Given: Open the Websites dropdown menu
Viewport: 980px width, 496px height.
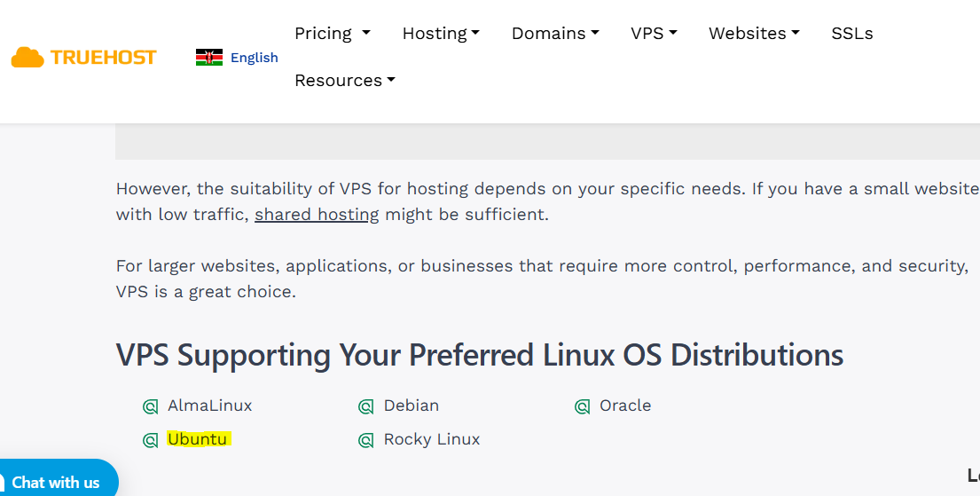Looking at the screenshot, I should tap(754, 33).
